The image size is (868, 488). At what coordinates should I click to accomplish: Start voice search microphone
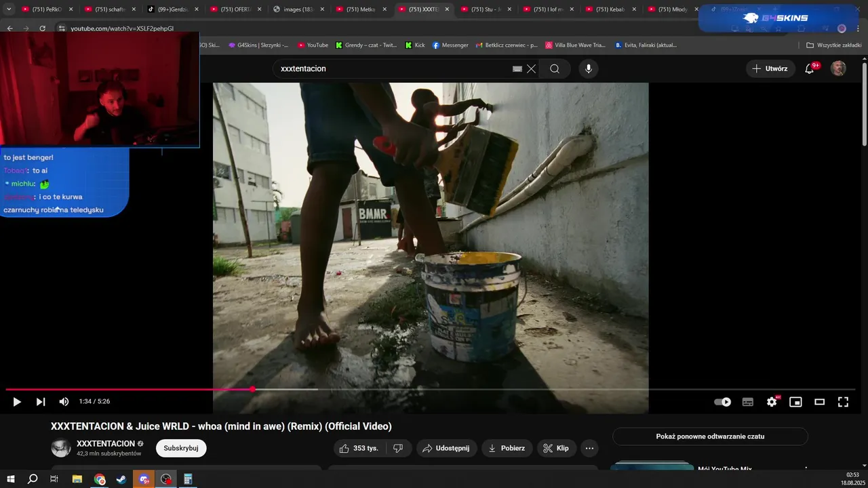click(x=589, y=68)
